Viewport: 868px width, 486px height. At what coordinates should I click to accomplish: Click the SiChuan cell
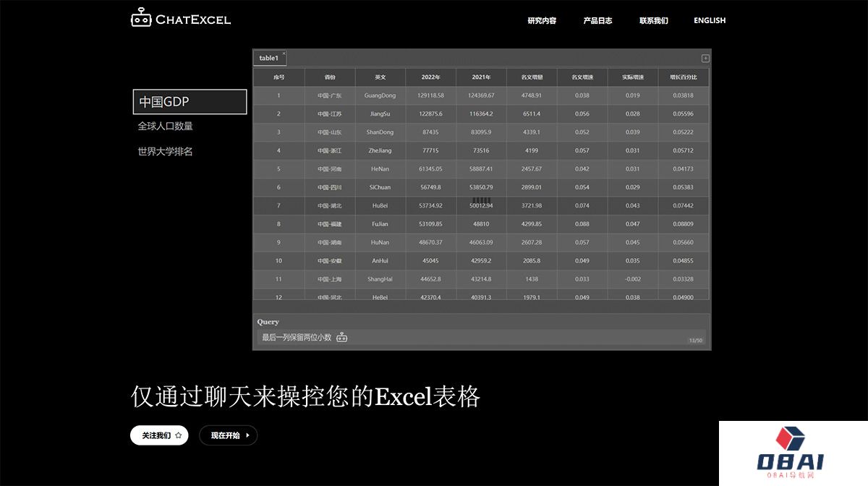380,187
